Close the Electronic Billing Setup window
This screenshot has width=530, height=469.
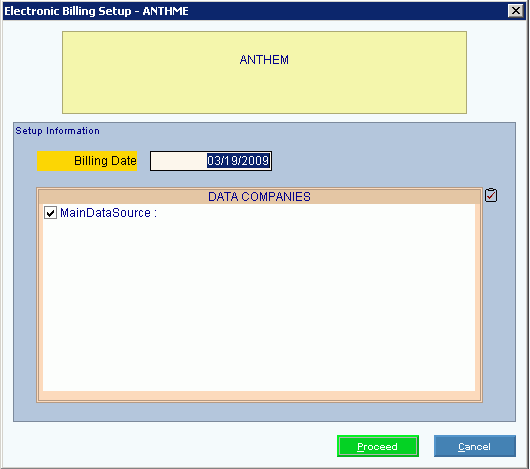click(516, 11)
